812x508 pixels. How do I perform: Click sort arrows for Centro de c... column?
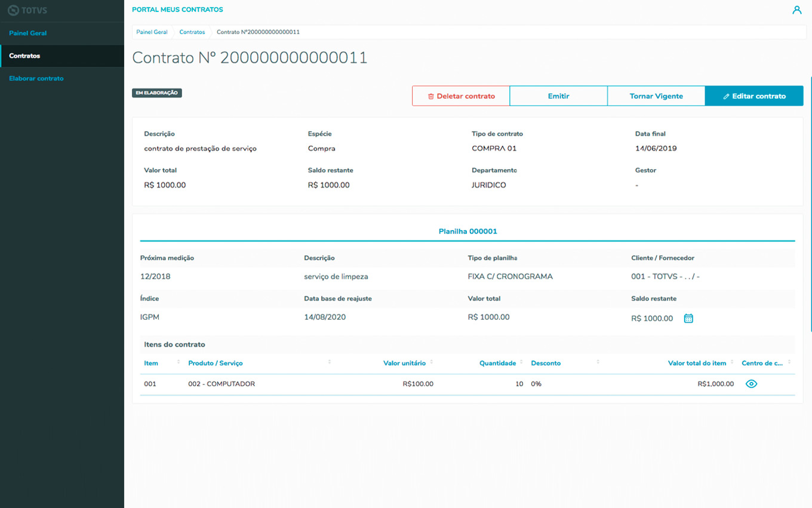point(789,363)
